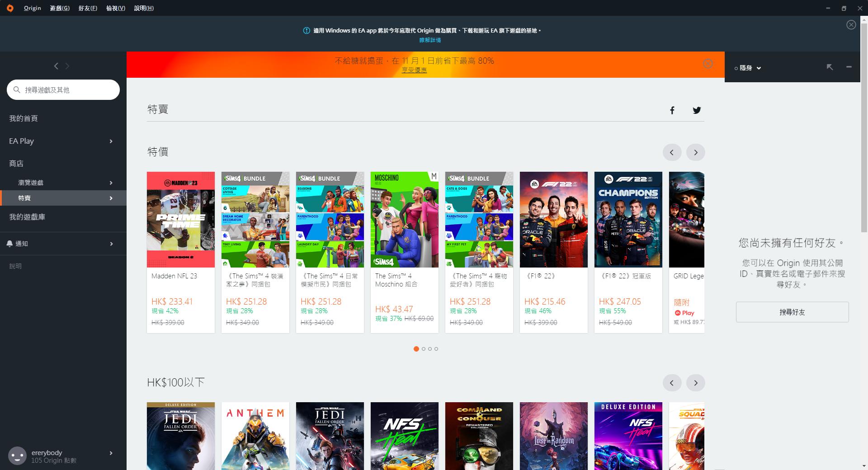
Task: Expand the 通知 chevron
Action: 111,244
